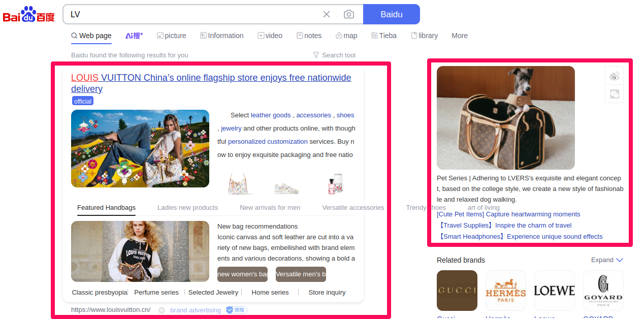Viewport: 644px width, 319px height.
Task: Share the pet carrier result to WeChat
Action: [x=614, y=94]
